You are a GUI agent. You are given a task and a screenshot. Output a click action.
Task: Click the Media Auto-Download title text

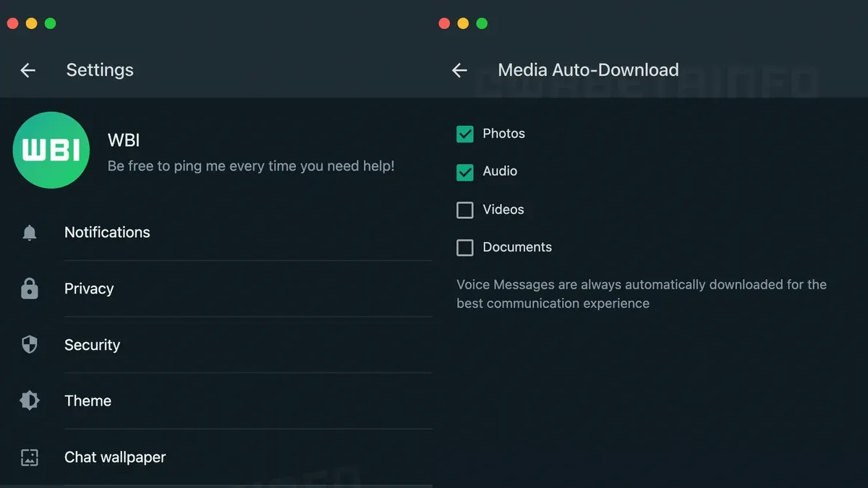coord(588,70)
